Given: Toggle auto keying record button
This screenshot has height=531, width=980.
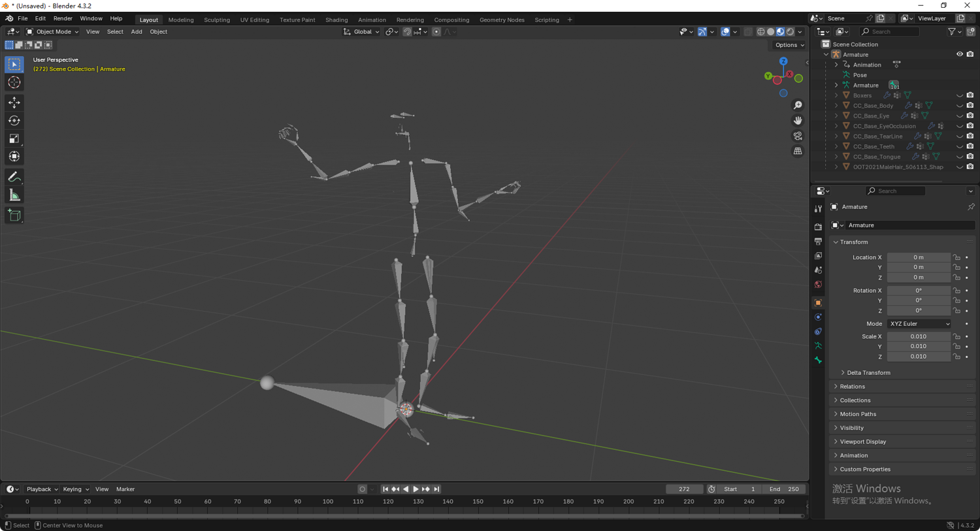Looking at the screenshot, I should [x=363, y=489].
